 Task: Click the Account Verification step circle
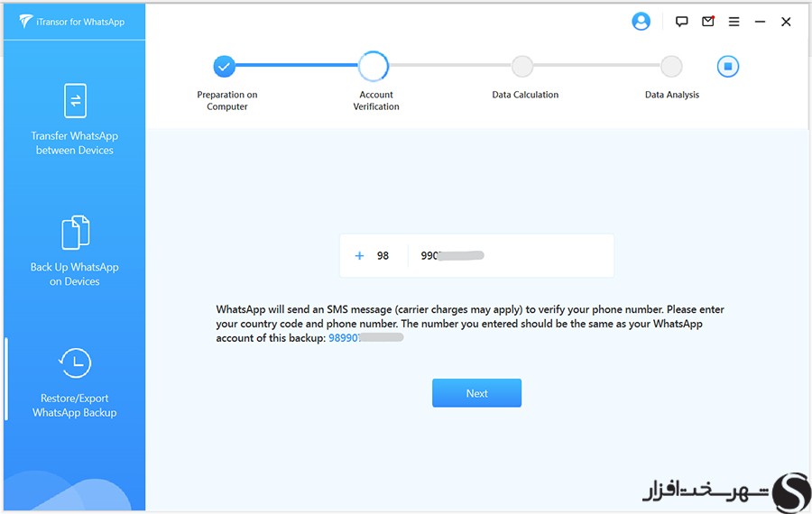(374, 66)
